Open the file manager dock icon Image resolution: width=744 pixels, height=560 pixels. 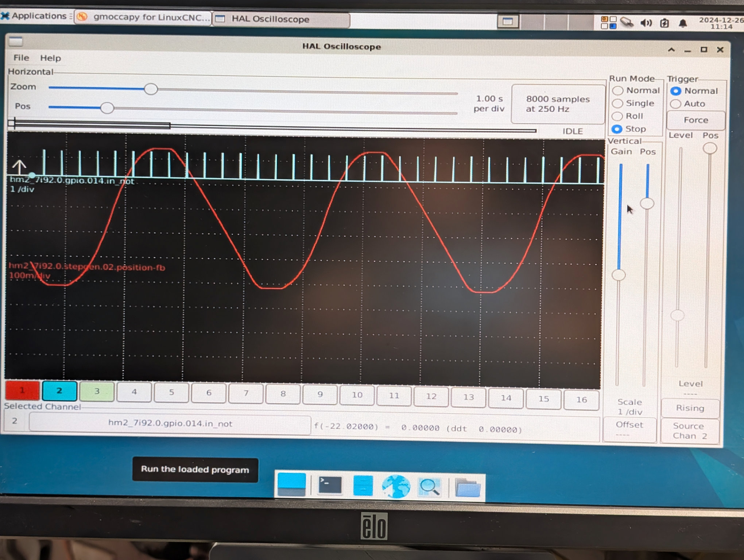pos(363,486)
